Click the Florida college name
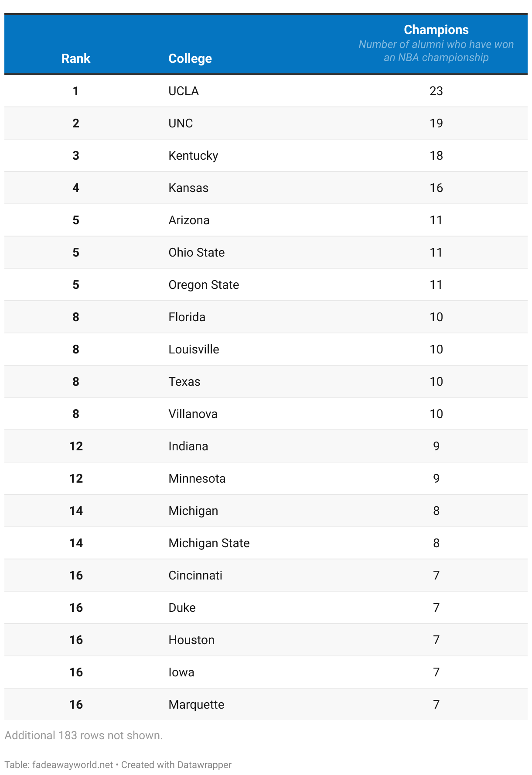532x775 pixels. click(187, 317)
